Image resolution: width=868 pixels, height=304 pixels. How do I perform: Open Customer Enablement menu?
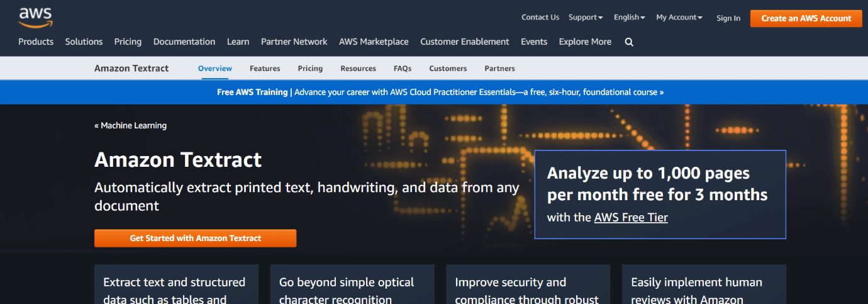click(x=465, y=42)
